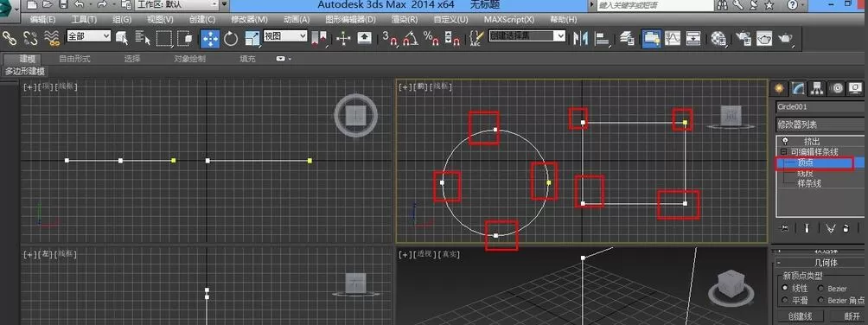868x325 pixels.
Task: Toggle the highlighted Ribbon toggle icon
Action: point(652,38)
